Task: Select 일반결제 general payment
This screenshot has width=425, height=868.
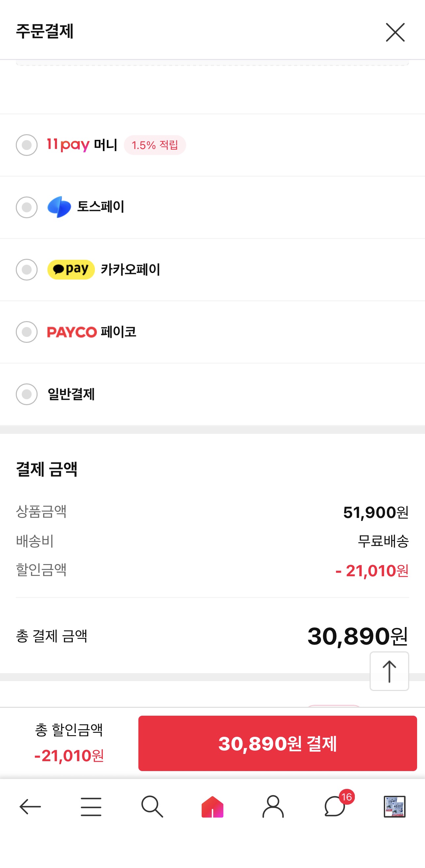Action: point(27,394)
